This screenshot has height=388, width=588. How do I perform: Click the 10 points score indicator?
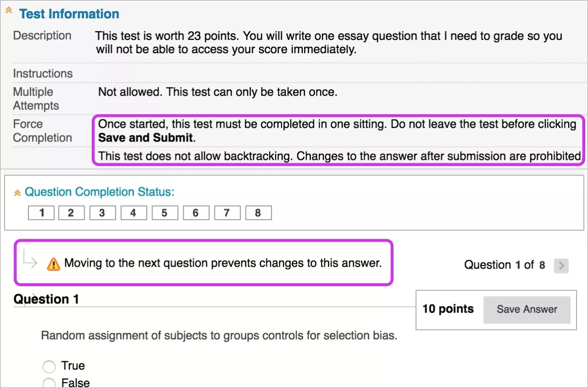(448, 309)
